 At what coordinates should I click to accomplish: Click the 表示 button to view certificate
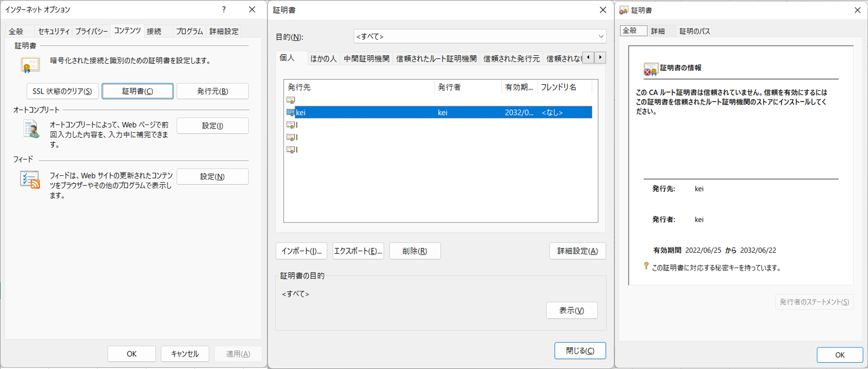click(x=571, y=310)
